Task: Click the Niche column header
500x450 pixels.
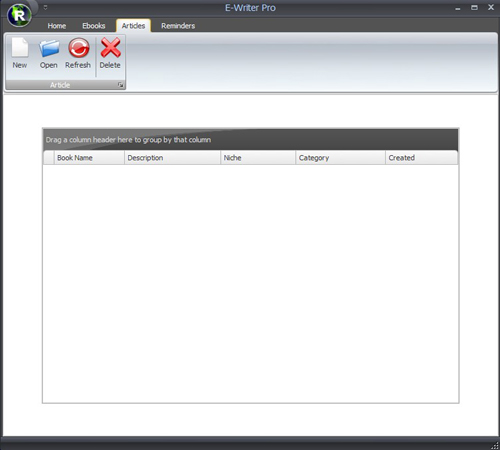Action: 258,158
